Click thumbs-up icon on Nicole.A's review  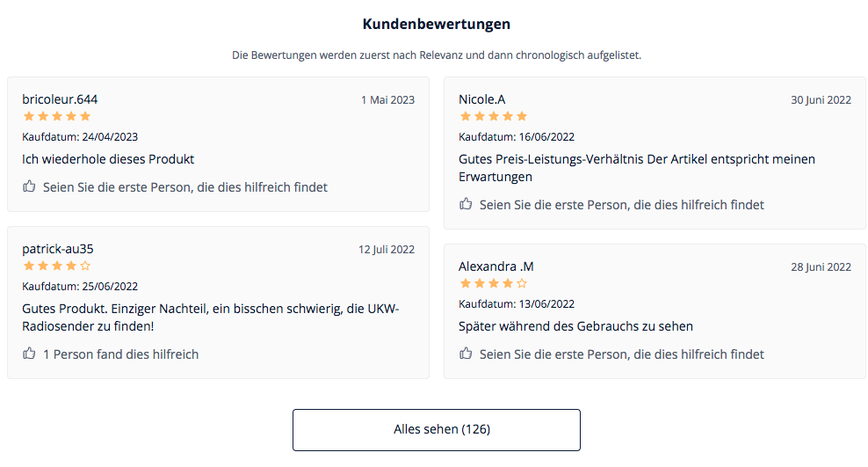(x=466, y=204)
